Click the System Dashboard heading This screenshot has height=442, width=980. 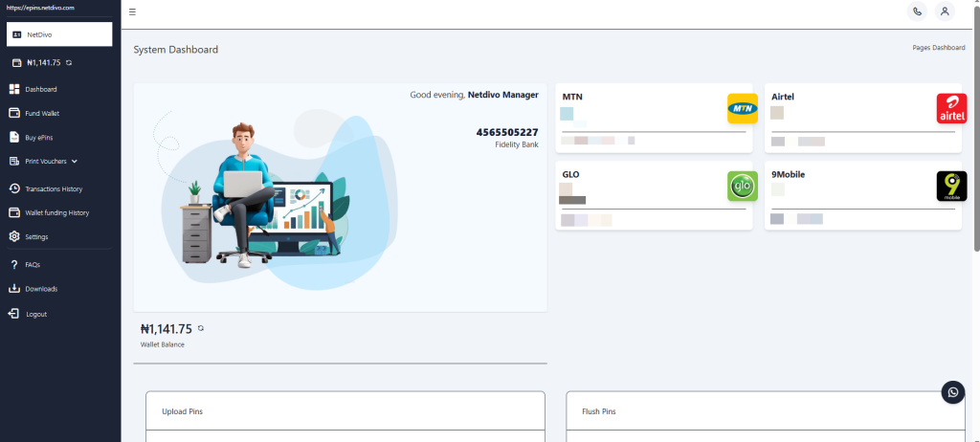[x=176, y=50]
